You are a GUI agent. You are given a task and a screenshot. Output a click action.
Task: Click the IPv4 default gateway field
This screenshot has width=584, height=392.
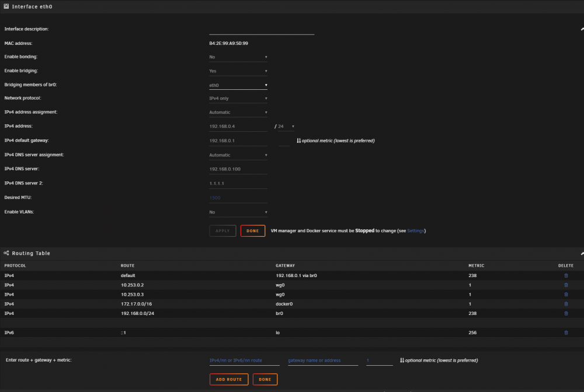pos(238,141)
